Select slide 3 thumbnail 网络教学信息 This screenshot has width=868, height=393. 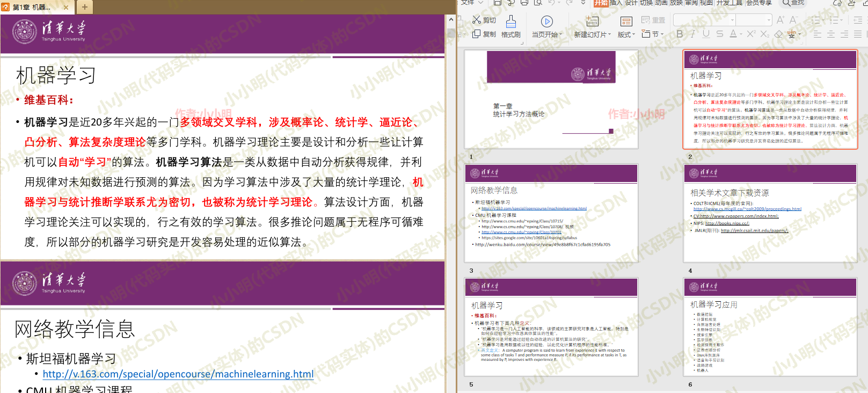551,213
